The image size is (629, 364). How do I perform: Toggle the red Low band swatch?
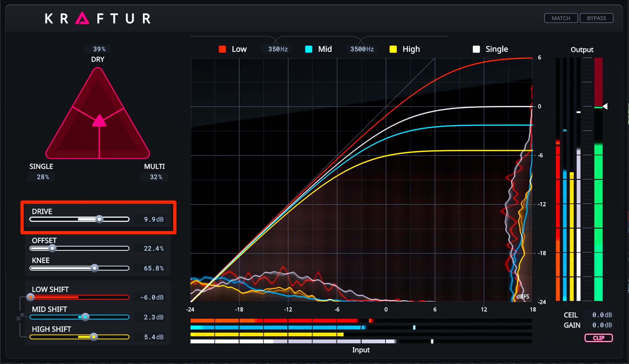(x=222, y=49)
